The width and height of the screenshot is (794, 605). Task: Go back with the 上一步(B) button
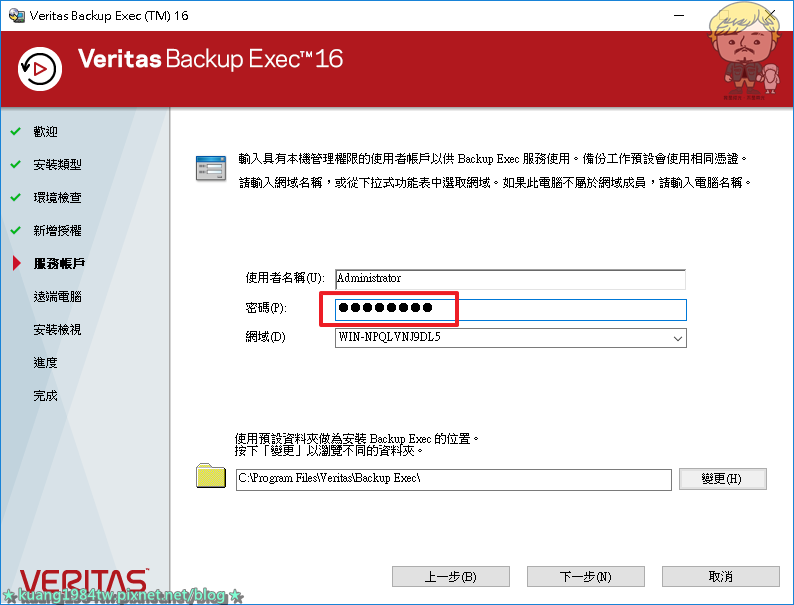click(x=451, y=577)
